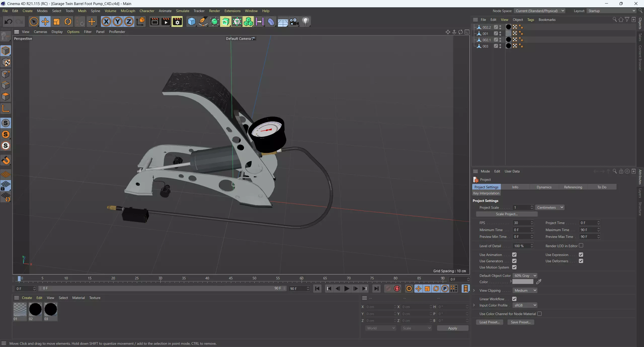The width and height of the screenshot is (644, 347).
Task: Select the Live Selection tool
Action: [x=34, y=22]
